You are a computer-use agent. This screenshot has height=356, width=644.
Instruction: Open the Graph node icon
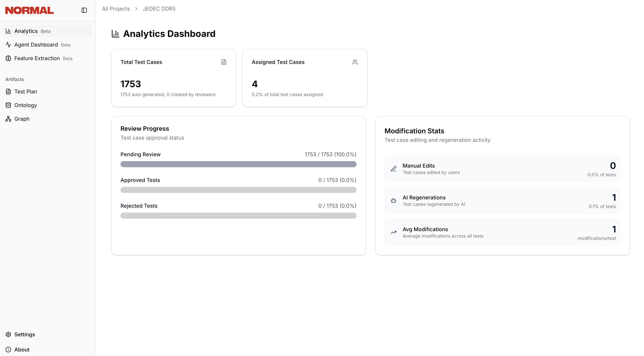[8, 119]
